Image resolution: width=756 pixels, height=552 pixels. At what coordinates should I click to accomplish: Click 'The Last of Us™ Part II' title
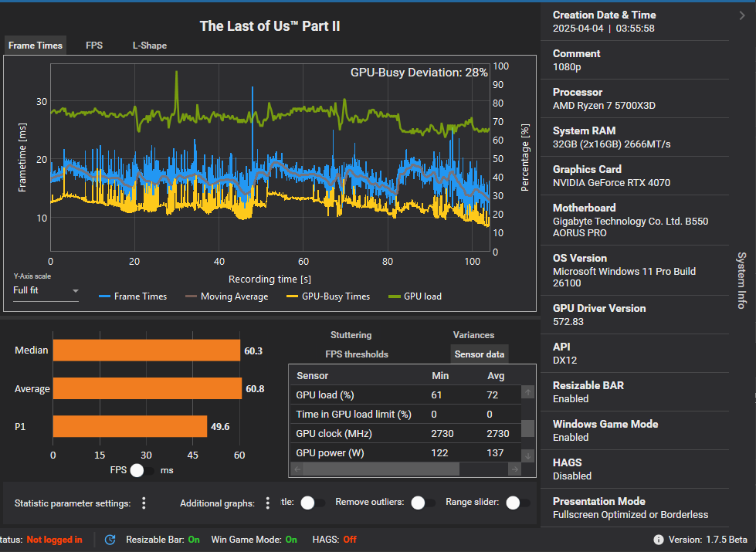pyautogui.click(x=270, y=26)
